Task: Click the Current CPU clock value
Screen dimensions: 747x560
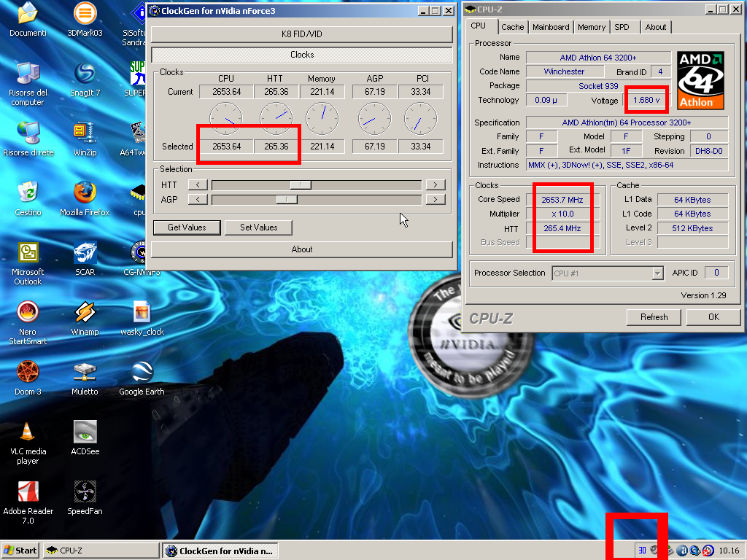Action: 226,92
